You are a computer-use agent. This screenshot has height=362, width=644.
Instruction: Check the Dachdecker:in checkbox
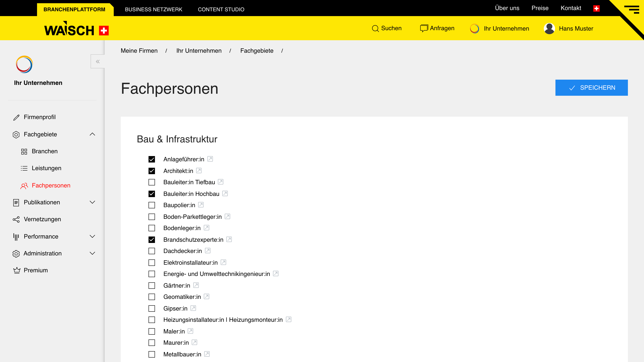[x=152, y=251]
